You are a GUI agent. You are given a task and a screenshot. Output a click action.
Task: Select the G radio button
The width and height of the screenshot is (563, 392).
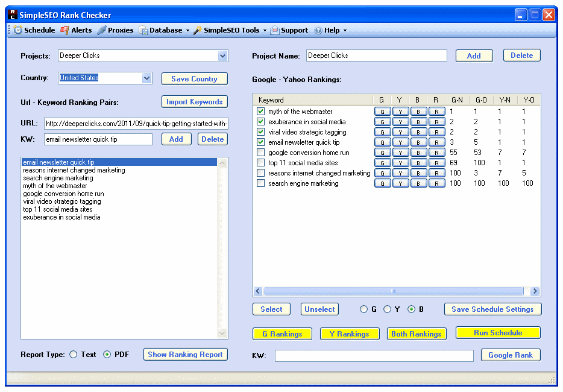[x=363, y=309]
